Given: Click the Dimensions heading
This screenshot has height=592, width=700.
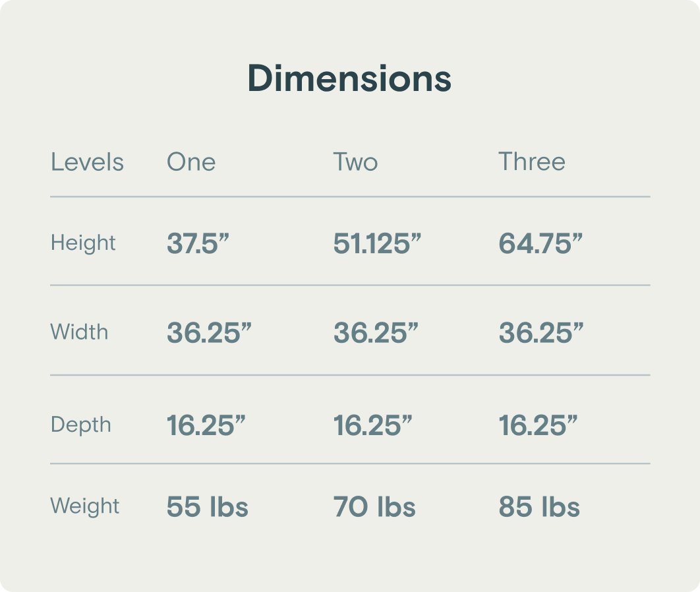Looking at the screenshot, I should (x=349, y=78).
